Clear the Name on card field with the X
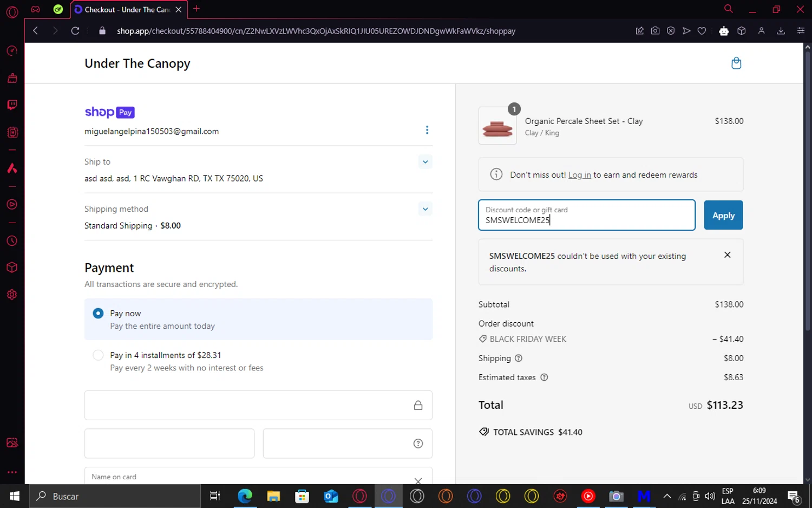This screenshot has height=508, width=812. [x=418, y=480]
